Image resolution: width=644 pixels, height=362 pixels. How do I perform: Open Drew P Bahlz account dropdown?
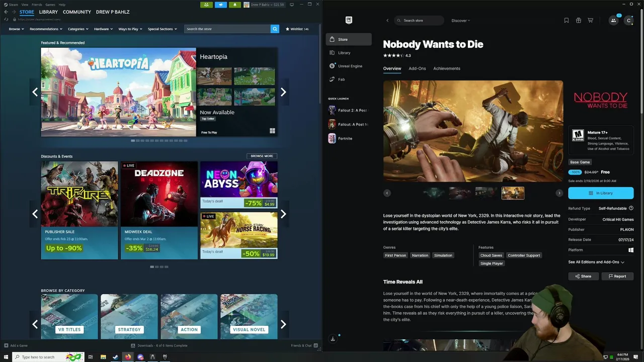click(264, 5)
